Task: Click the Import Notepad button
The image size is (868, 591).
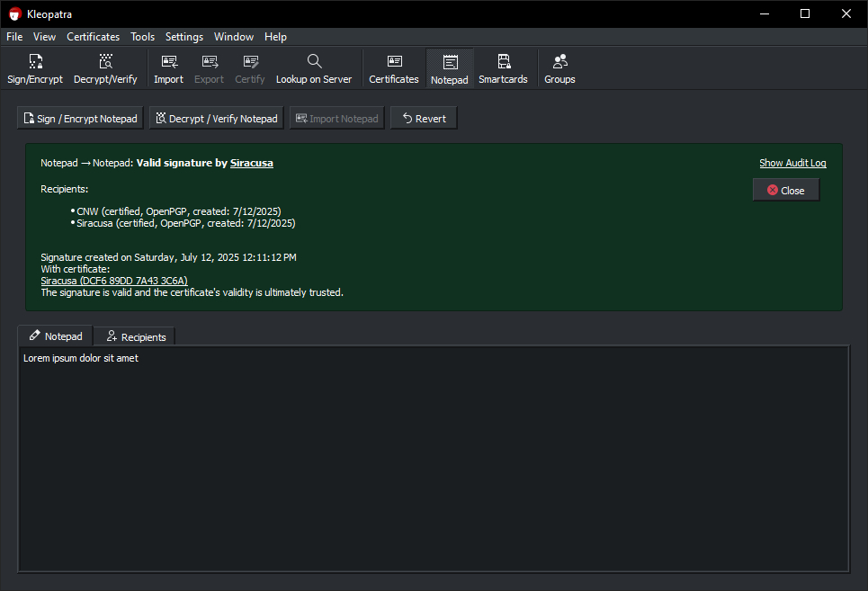Action: [337, 119]
